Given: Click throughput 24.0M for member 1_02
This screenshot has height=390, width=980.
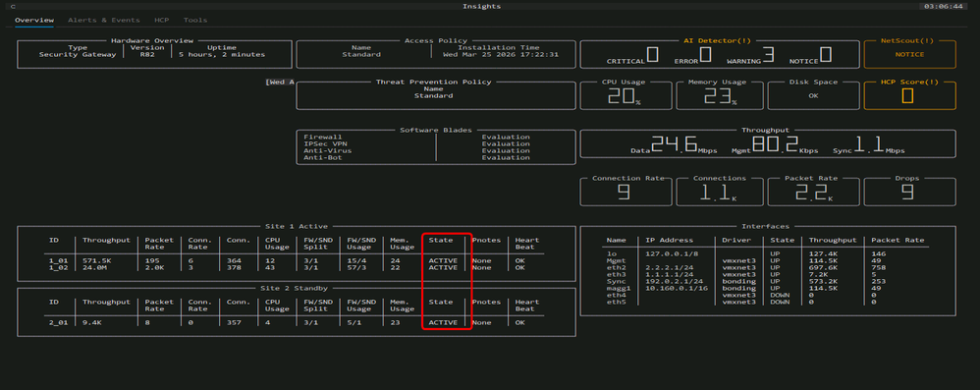Looking at the screenshot, I should tap(94, 267).
